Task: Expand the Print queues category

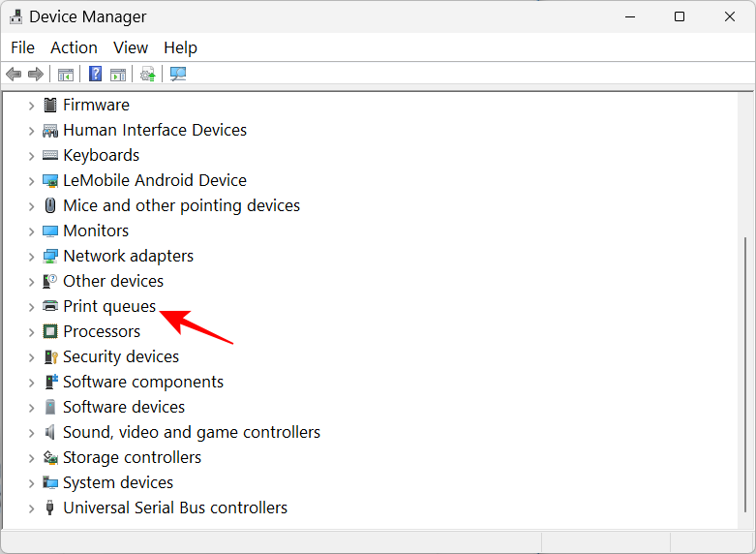Action: coord(31,306)
